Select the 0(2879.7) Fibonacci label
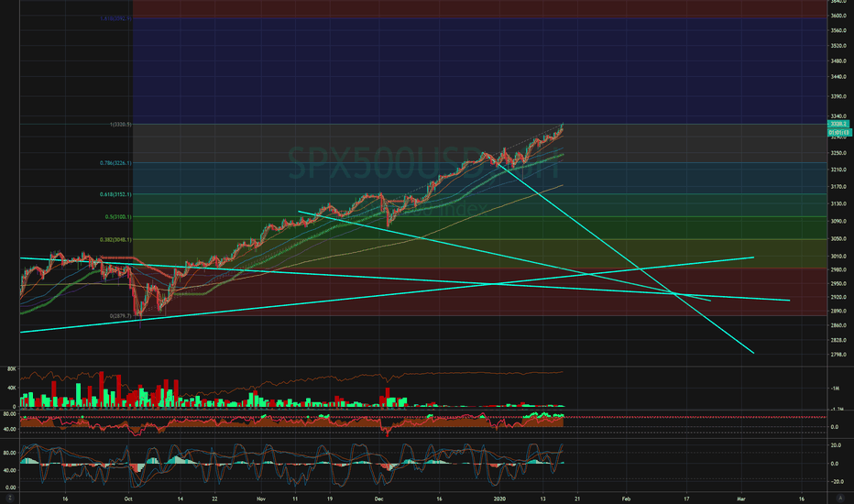This screenshot has width=854, height=504. tap(120, 316)
